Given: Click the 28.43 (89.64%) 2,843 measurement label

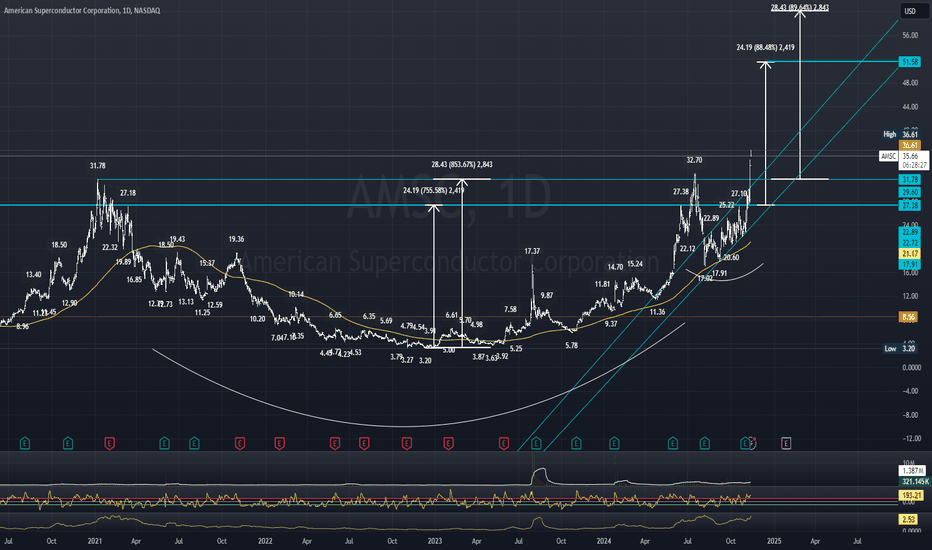Looking at the screenshot, I should point(799,8).
